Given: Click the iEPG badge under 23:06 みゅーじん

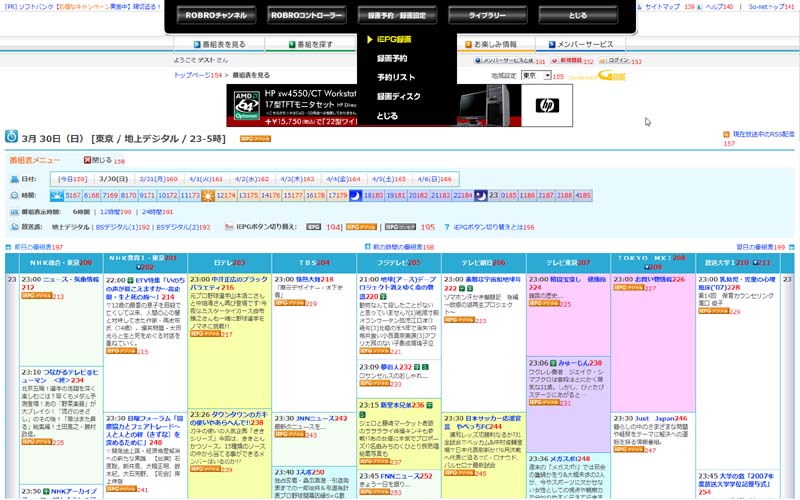Looking at the screenshot, I should (544, 403).
